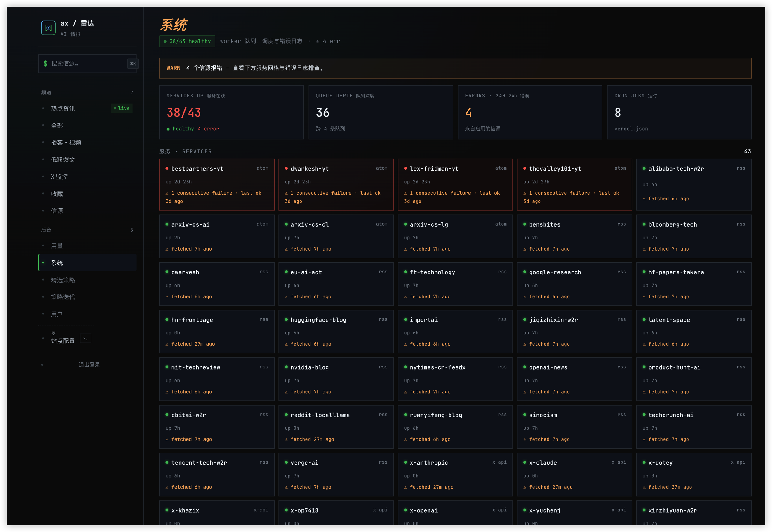Open 收藏 favorites

87,194
